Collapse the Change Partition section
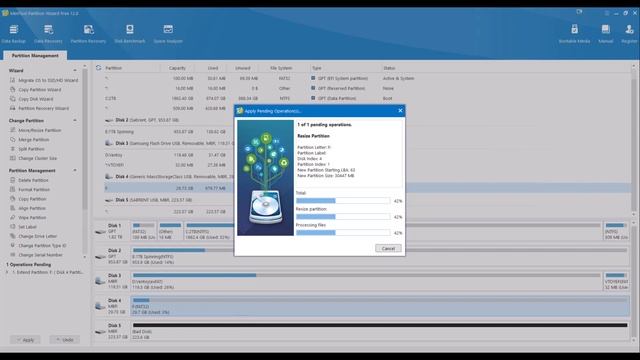The width and height of the screenshot is (640, 360). (75, 120)
